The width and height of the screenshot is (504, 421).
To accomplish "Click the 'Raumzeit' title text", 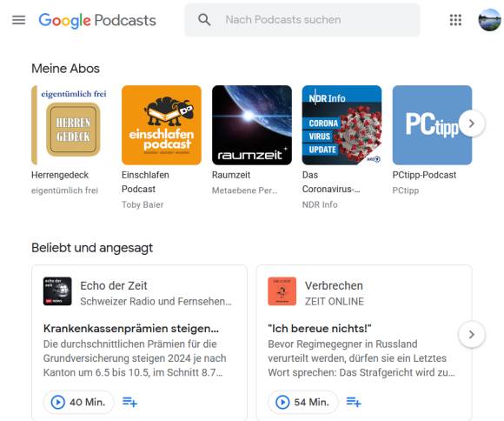I will tap(231, 175).
